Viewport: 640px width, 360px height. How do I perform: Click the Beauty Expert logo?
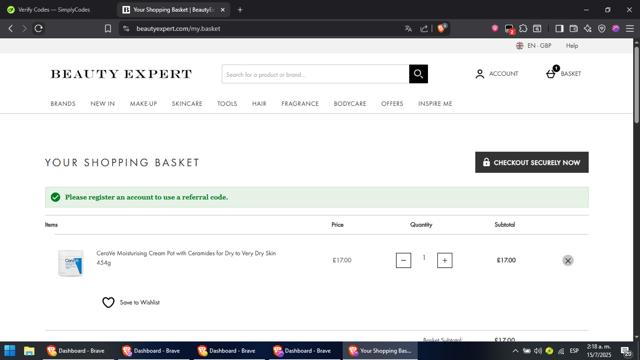pyautogui.click(x=121, y=74)
